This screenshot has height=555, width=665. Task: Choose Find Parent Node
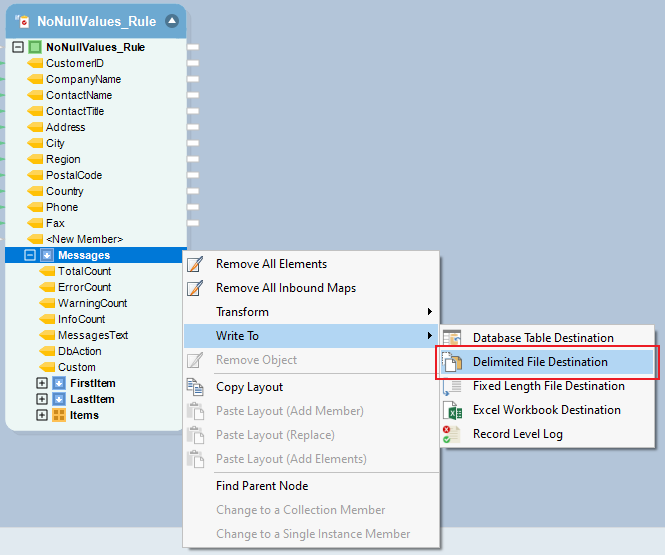311,486
